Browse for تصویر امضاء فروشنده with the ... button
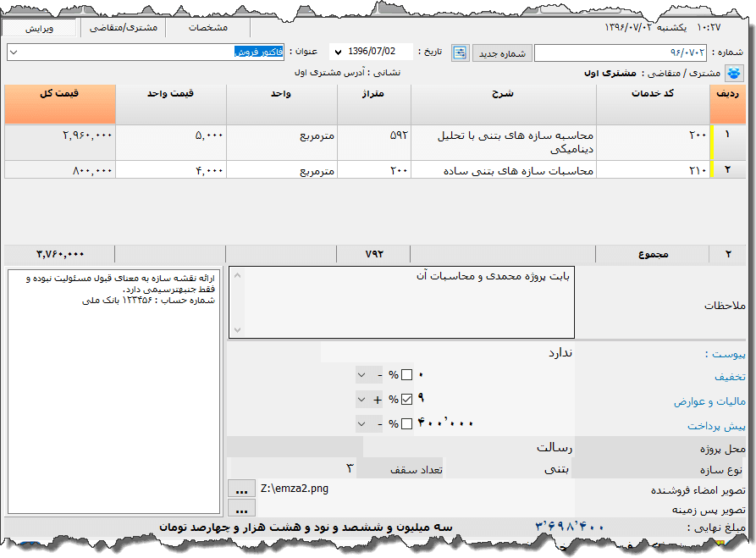 [242, 488]
